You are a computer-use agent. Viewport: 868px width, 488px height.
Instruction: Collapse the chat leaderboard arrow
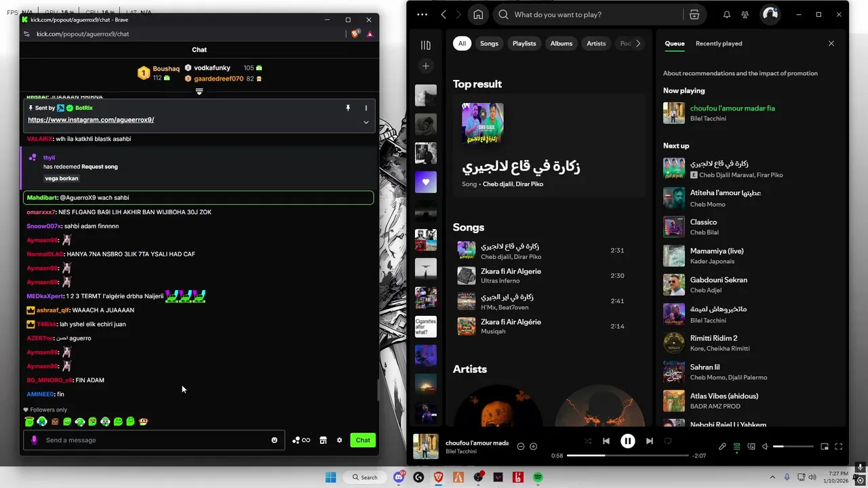tap(199, 91)
